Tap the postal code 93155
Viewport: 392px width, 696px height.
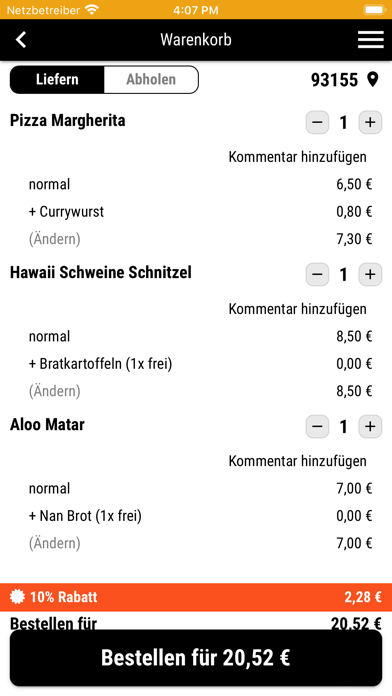pos(334,80)
